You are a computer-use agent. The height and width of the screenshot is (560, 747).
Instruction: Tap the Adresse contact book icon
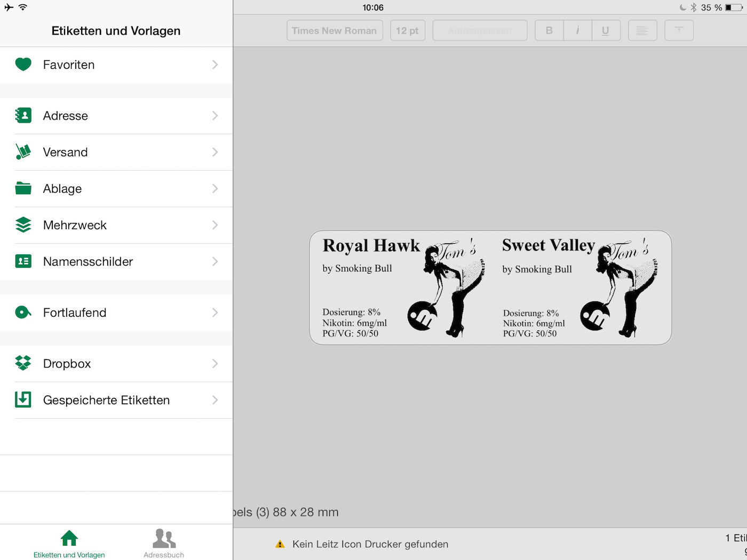[x=23, y=116]
